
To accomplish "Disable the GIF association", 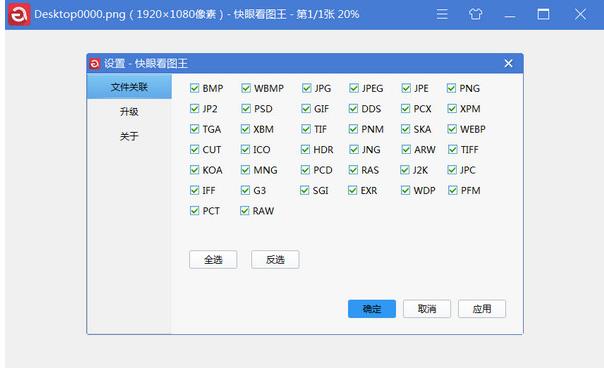I will point(306,109).
